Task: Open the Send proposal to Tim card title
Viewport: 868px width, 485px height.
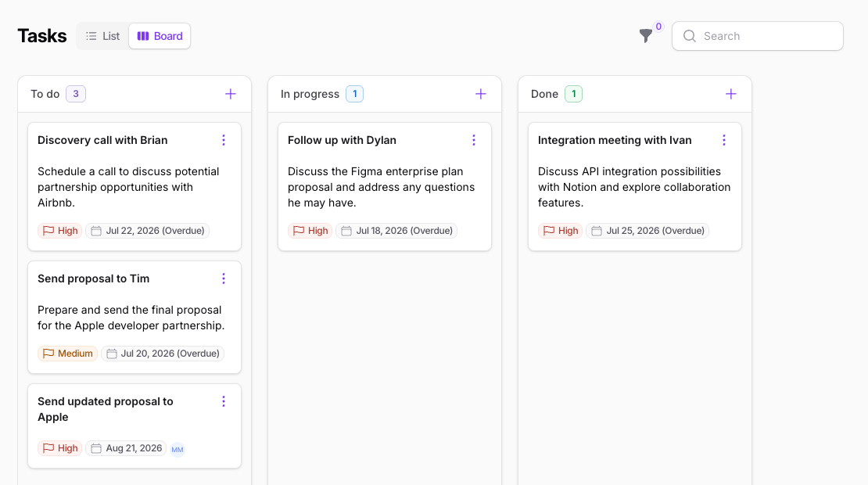Action: (94, 278)
